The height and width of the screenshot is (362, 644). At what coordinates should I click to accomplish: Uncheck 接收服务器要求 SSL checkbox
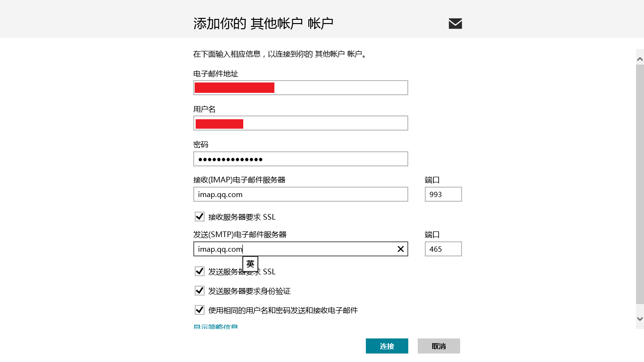pyautogui.click(x=199, y=217)
